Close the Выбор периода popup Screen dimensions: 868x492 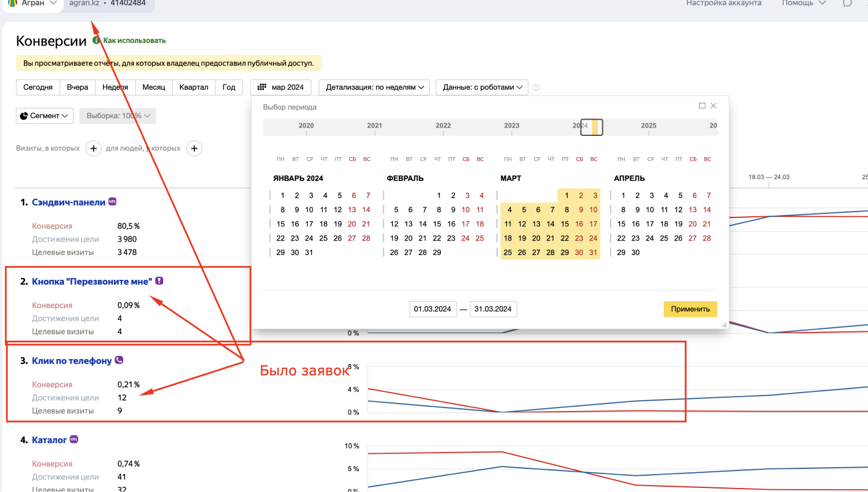pyautogui.click(x=713, y=106)
